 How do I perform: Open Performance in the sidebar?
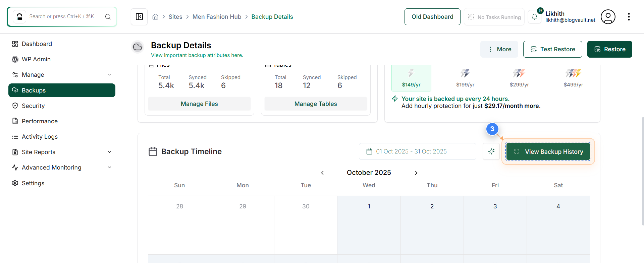62,121
